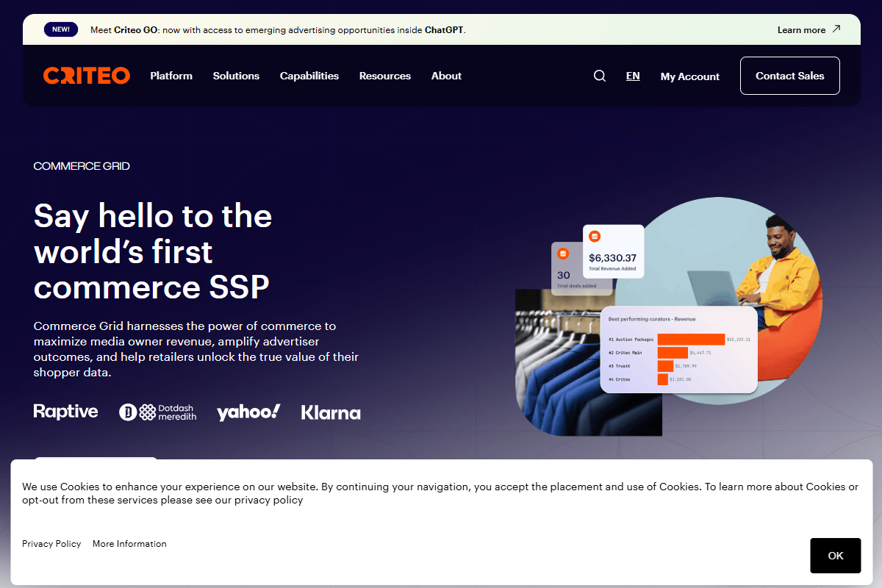
Task: Open the Privacy Policy link
Action: pos(51,544)
